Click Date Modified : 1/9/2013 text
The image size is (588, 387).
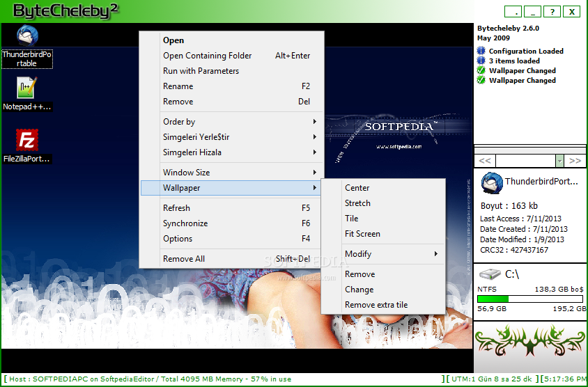click(522, 239)
